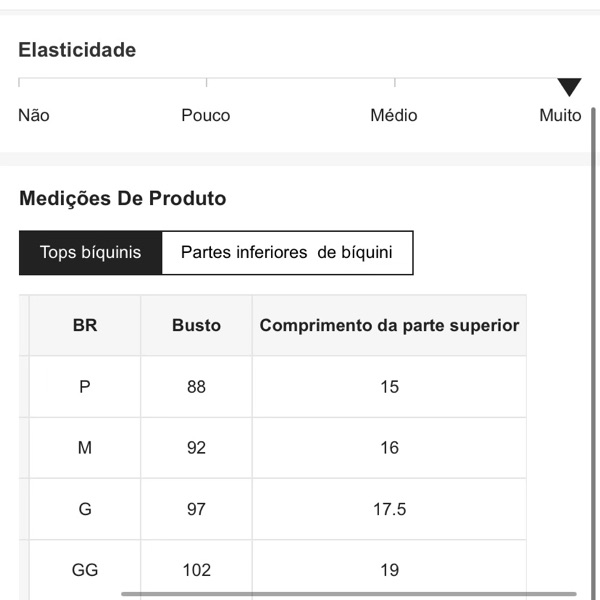This screenshot has width=600, height=600.
Task: Click the Médio elasticity label
Action: 394,116
